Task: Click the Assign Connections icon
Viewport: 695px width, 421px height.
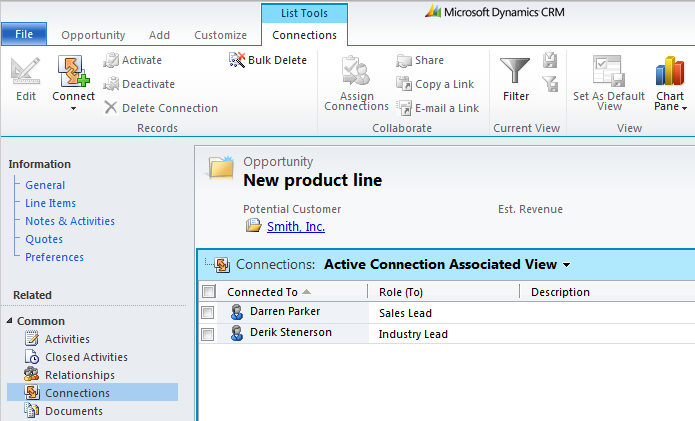Action: (356, 73)
